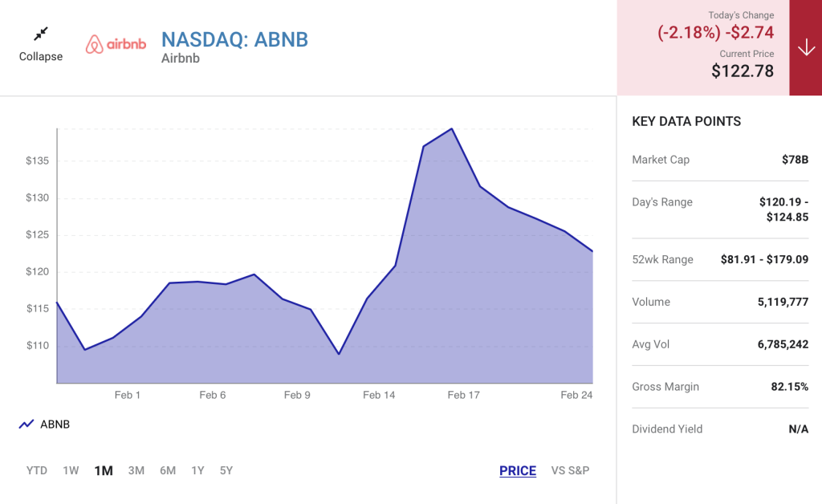Toggle the PRICE chart view
Viewport: 822px width, 504px height.
(518, 471)
